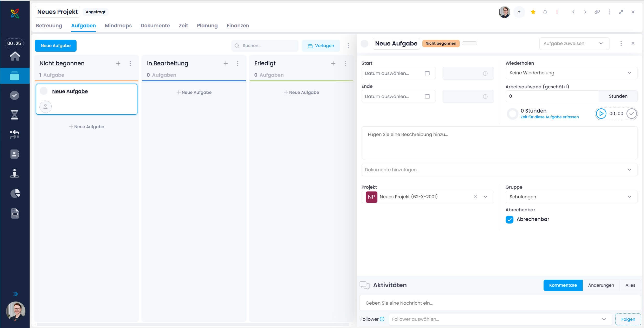Uncheck the Abrechenbar checkbox
The height and width of the screenshot is (328, 644).
point(509,220)
